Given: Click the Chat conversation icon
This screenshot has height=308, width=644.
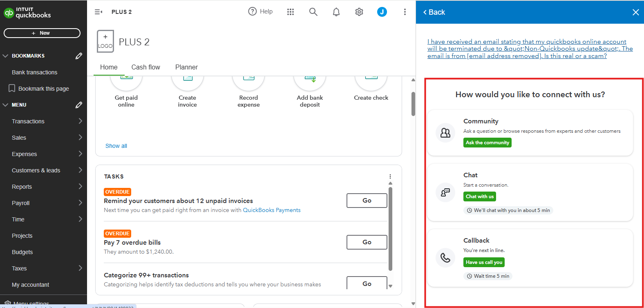Looking at the screenshot, I should point(445,192).
